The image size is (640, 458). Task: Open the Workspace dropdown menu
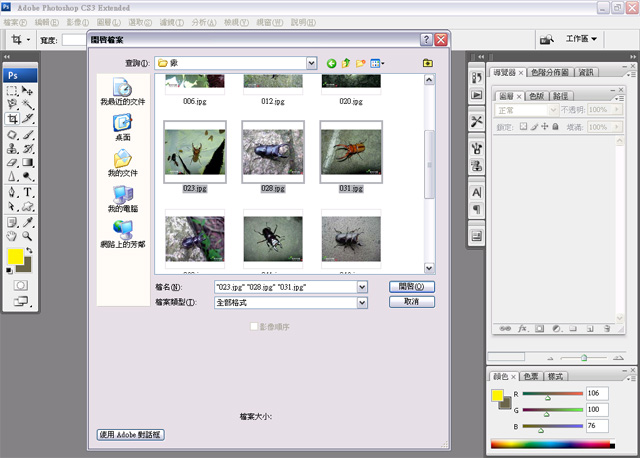[582, 39]
